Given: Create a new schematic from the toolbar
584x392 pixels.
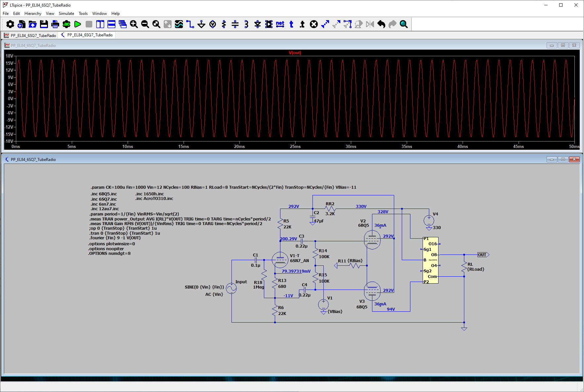Looking at the screenshot, I should pos(21,24).
